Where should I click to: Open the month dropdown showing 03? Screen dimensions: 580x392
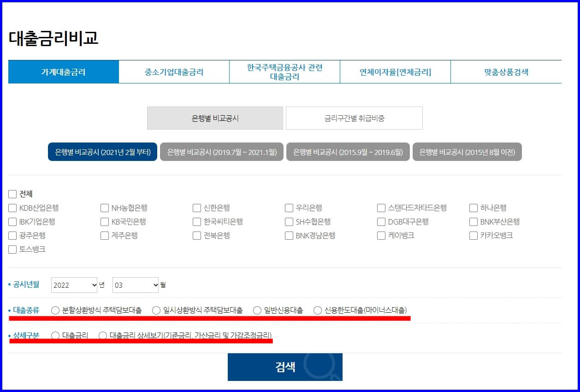pos(135,285)
